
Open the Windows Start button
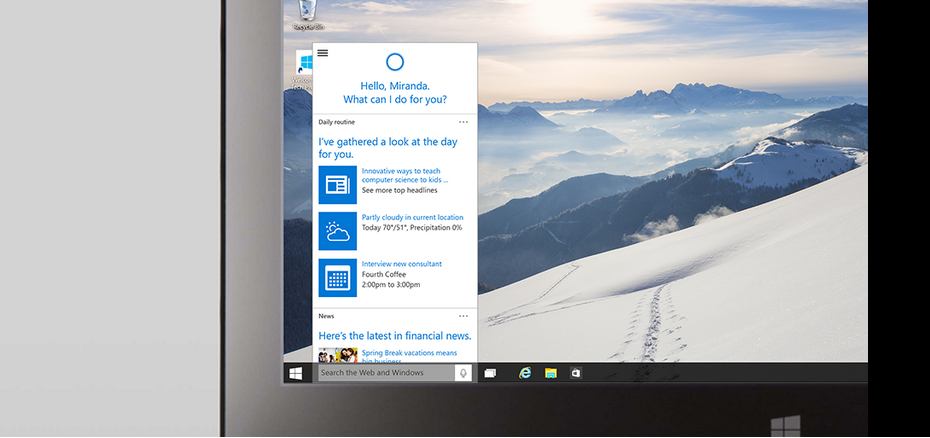[296, 373]
